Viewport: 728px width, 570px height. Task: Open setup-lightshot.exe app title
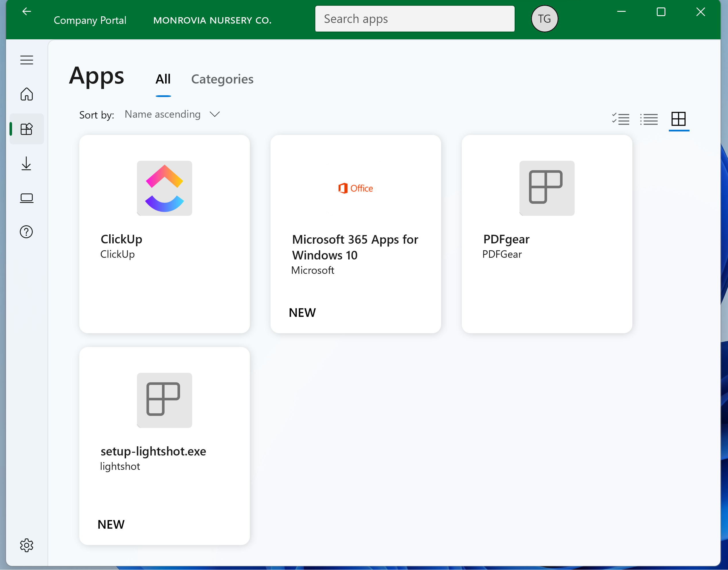153,451
